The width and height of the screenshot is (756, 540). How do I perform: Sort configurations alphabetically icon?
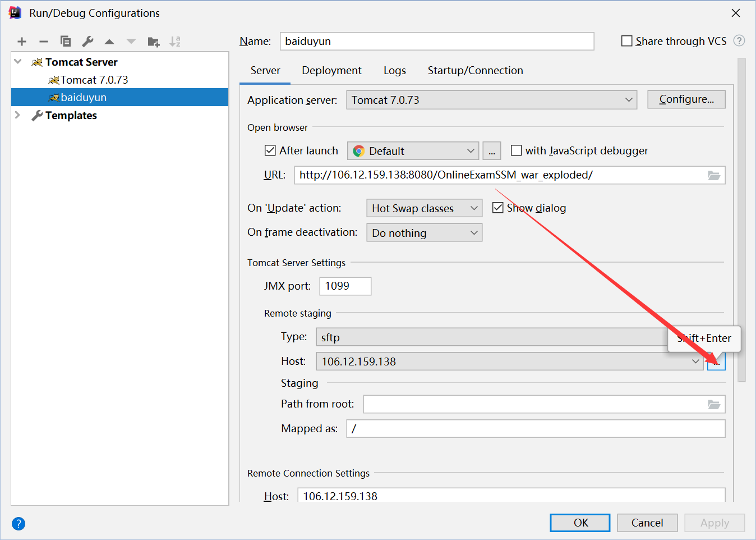click(175, 42)
